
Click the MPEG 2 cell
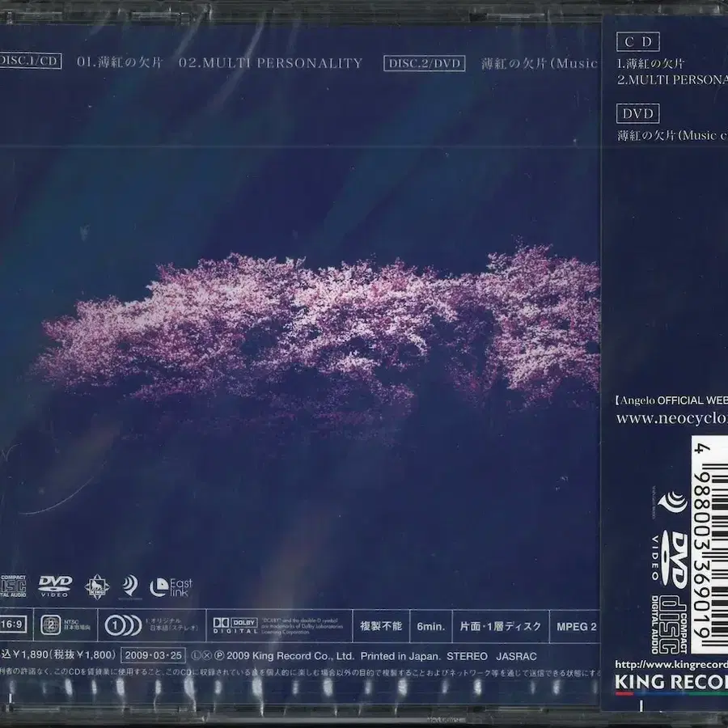[x=576, y=627]
